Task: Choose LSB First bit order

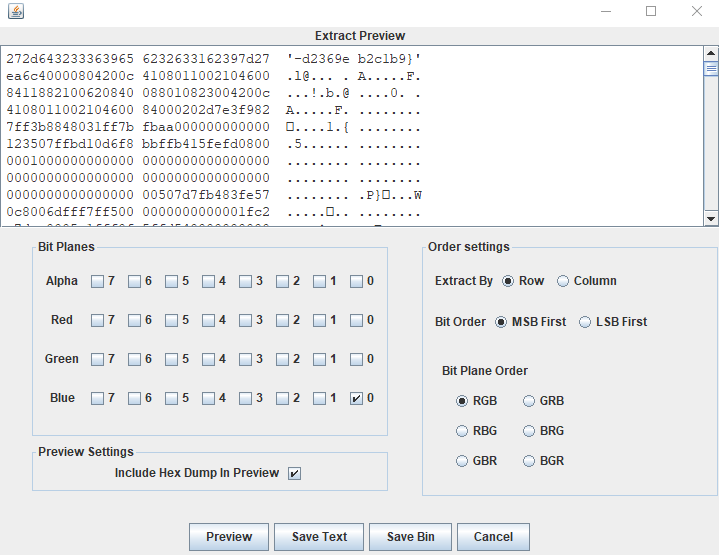Action: pos(585,322)
